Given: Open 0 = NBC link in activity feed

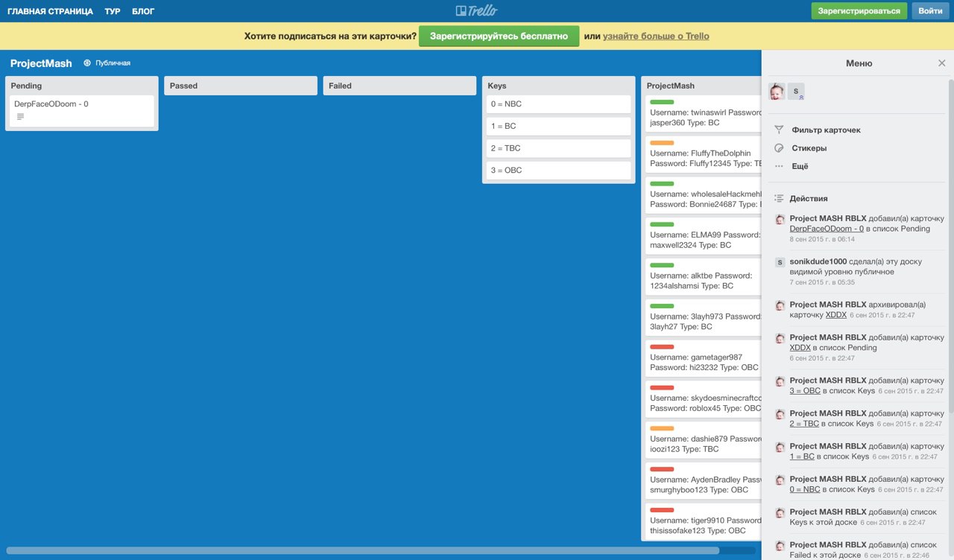Looking at the screenshot, I should (x=805, y=489).
